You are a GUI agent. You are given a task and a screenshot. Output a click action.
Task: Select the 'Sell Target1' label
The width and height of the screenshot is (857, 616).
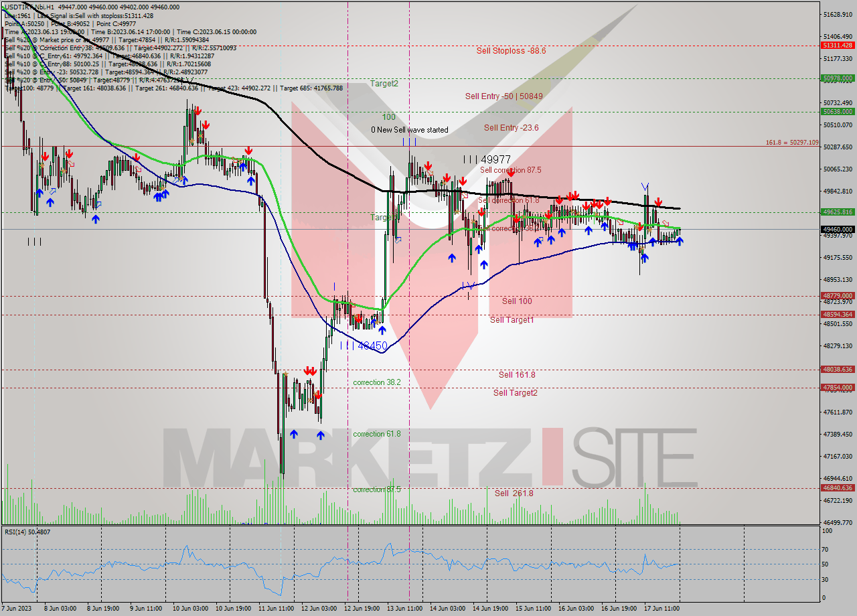[x=512, y=320]
